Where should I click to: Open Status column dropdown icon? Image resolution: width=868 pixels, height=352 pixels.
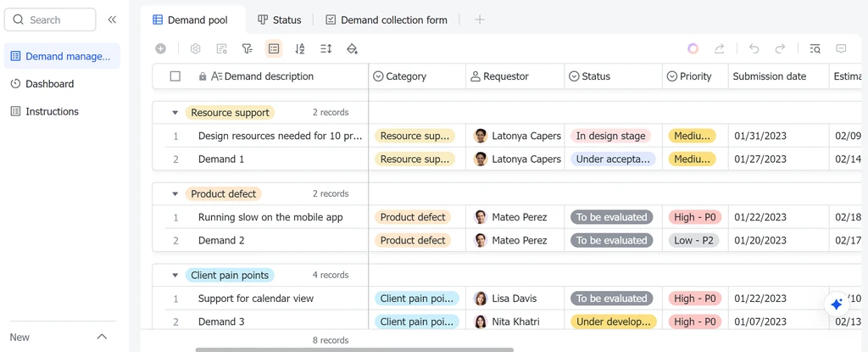[575, 76]
